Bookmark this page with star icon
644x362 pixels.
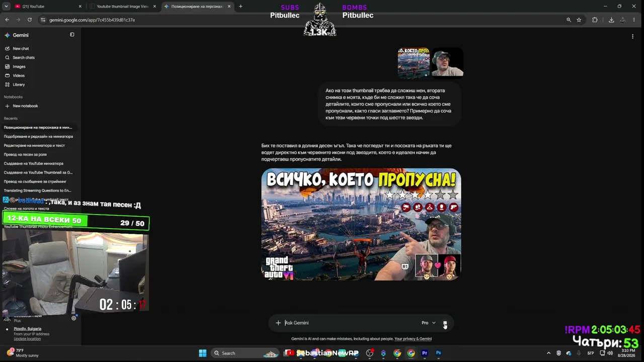pos(579,20)
